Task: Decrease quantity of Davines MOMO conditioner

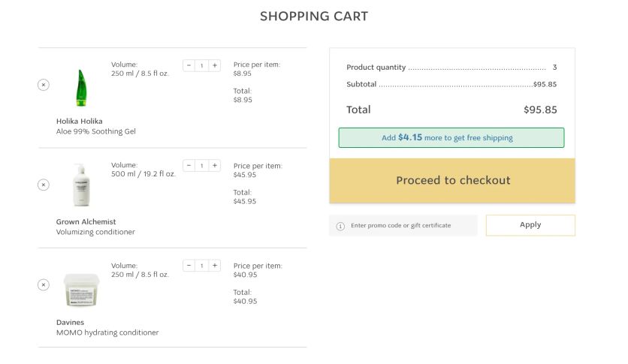Action: [189, 266]
